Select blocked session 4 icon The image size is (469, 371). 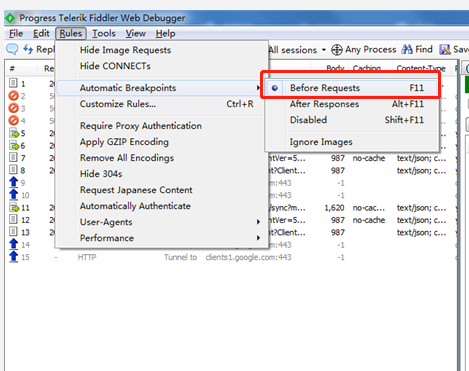coord(13,120)
